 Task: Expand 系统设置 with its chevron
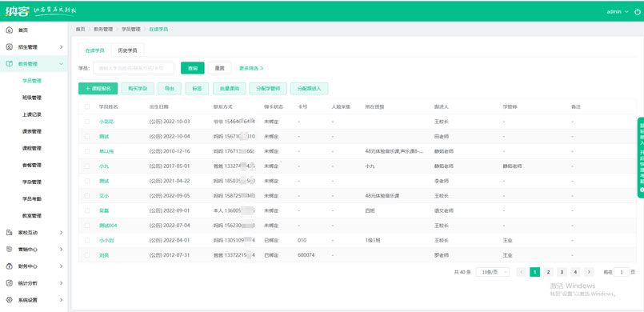click(61, 300)
